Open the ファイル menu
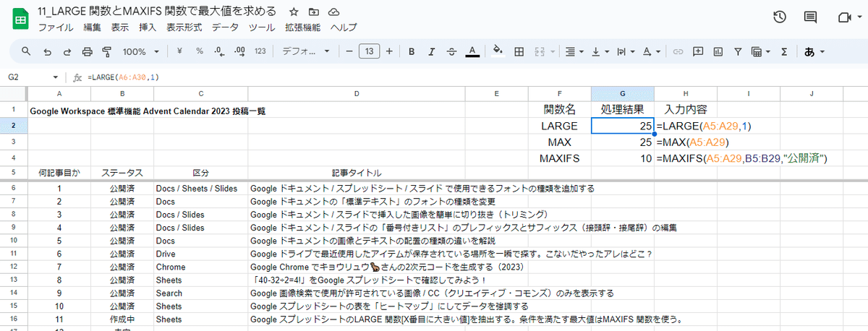Screen dimensions: 868x331 (55, 27)
